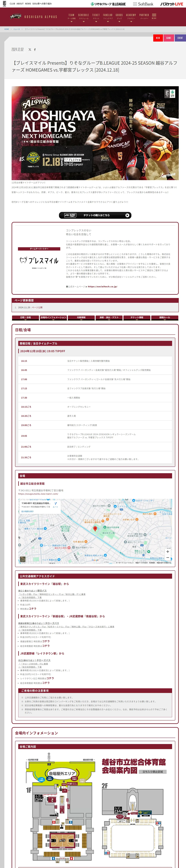Open the CLUB link in the top bar
This screenshot has height=868, width=186.
click(x=12, y=4)
